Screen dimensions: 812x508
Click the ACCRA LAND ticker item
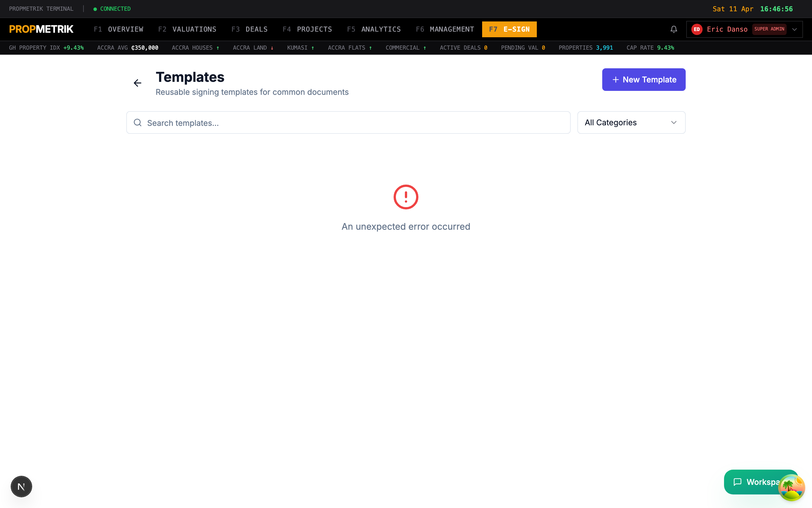253,48
